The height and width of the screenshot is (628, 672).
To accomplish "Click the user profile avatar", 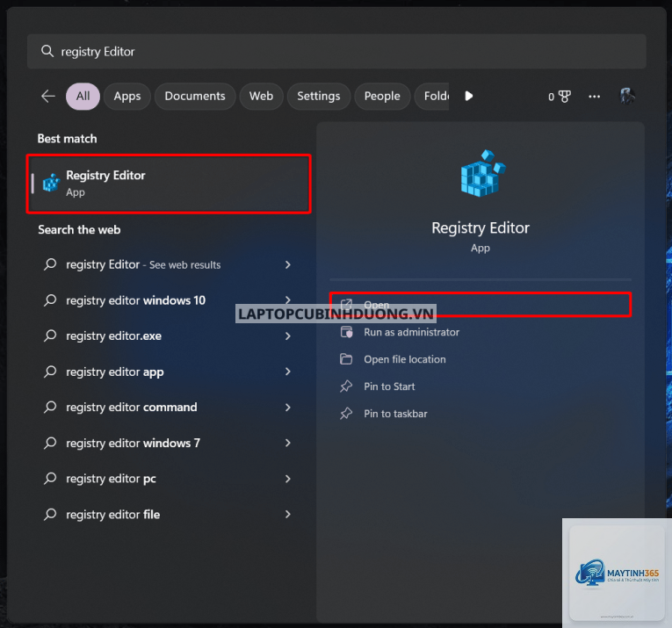I will tap(627, 96).
